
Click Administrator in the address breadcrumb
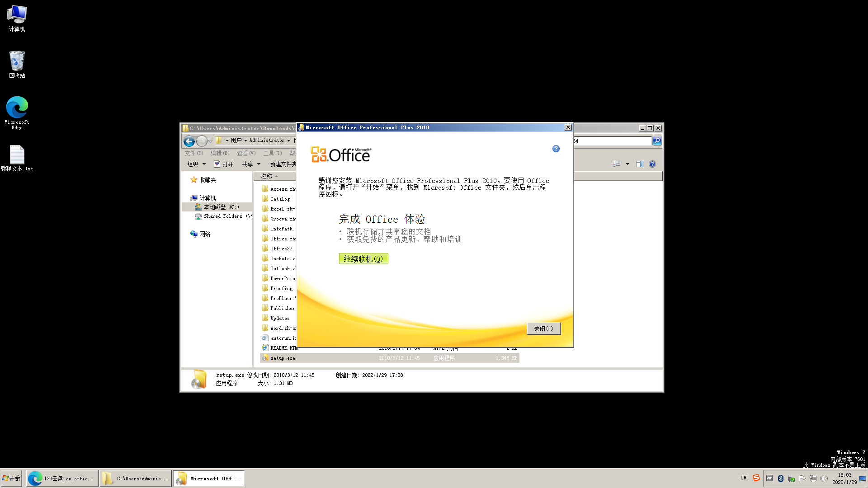pyautogui.click(x=267, y=141)
